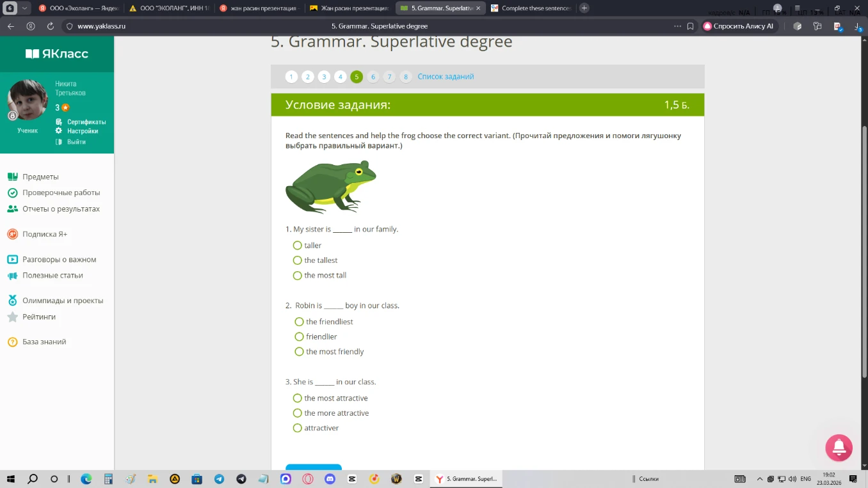This screenshot has width=868, height=488.
Task: Go back in browser
Action: coord(10,26)
